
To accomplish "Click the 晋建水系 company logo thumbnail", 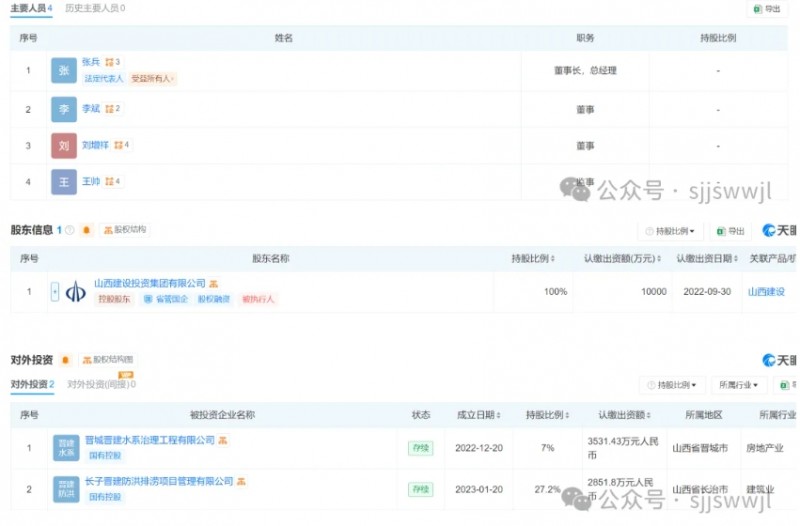I will pyautogui.click(x=65, y=447).
